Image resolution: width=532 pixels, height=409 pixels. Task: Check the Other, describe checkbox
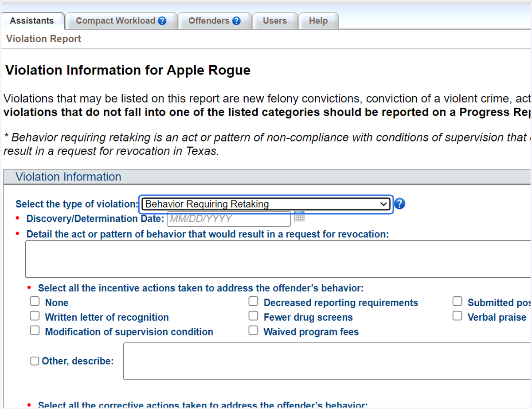pos(35,361)
